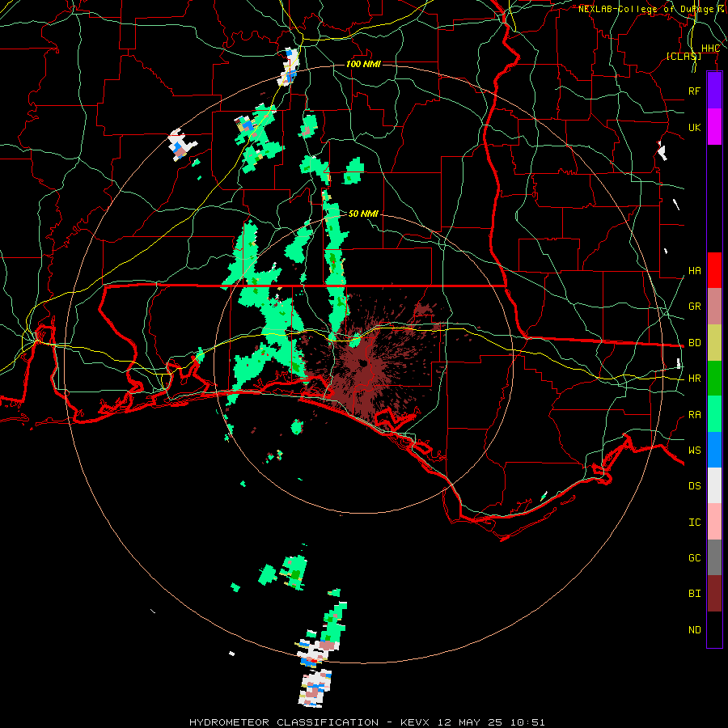The height and width of the screenshot is (728, 728).
Task: Click the BI brown legend swatch
Action: pyautogui.click(x=714, y=594)
